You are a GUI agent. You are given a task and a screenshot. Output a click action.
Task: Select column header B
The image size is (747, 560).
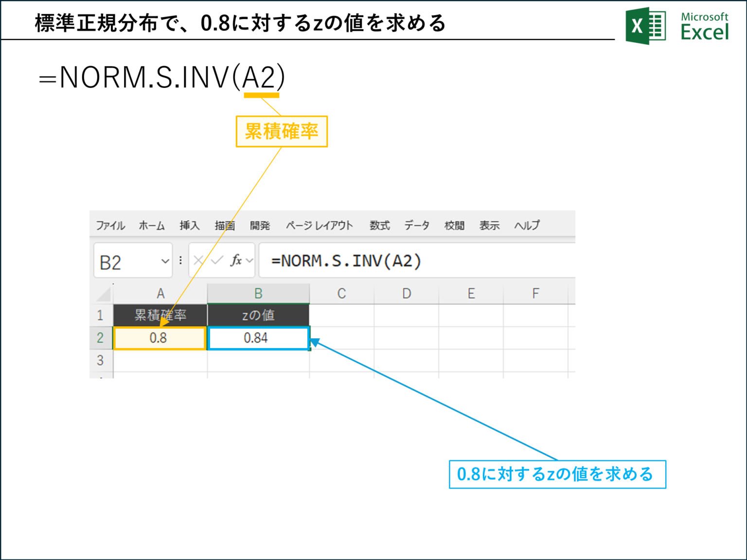click(x=258, y=293)
